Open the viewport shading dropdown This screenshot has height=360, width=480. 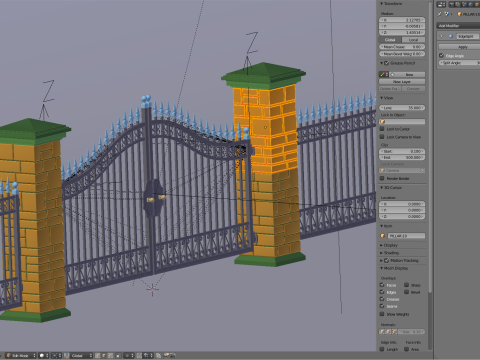coord(44,356)
